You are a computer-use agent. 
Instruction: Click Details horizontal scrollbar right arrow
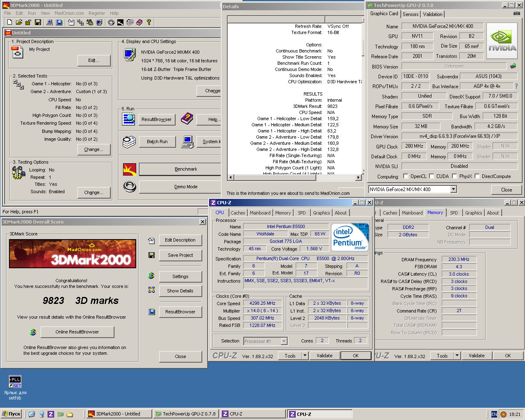[358, 177]
